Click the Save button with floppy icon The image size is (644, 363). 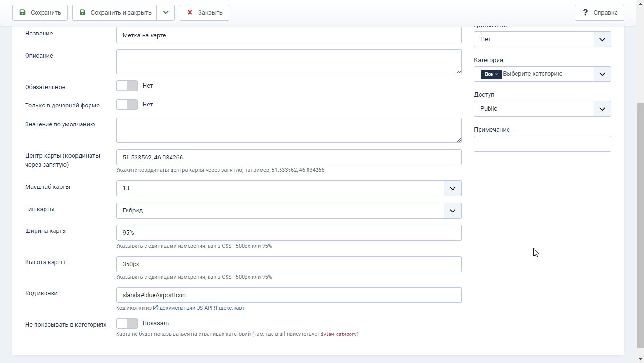40,13
